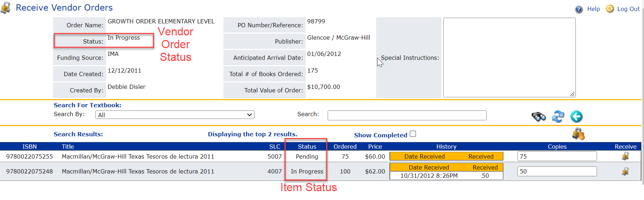Click the order name GROWTH ORDER ELEMENTARY LEVEL
644x200 pixels.
tap(161, 21)
